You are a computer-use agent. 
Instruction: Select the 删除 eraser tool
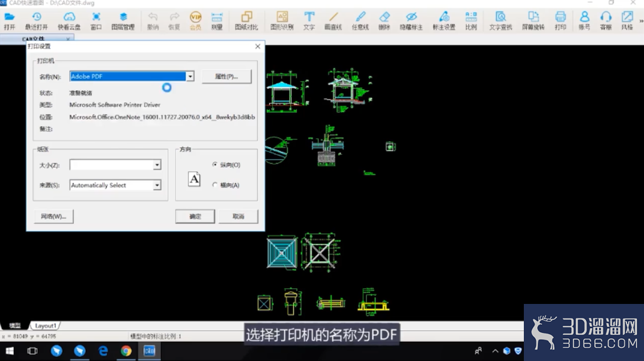[384, 20]
